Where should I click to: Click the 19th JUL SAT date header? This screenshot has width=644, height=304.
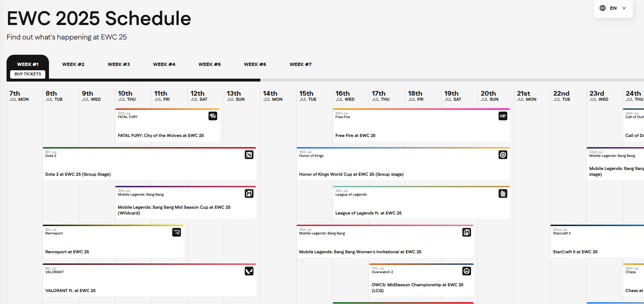click(453, 96)
